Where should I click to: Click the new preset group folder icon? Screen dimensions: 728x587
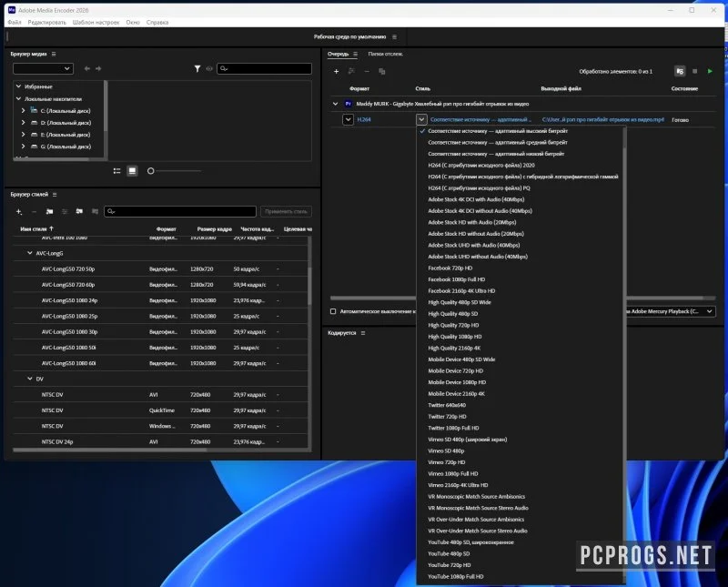coord(49,212)
